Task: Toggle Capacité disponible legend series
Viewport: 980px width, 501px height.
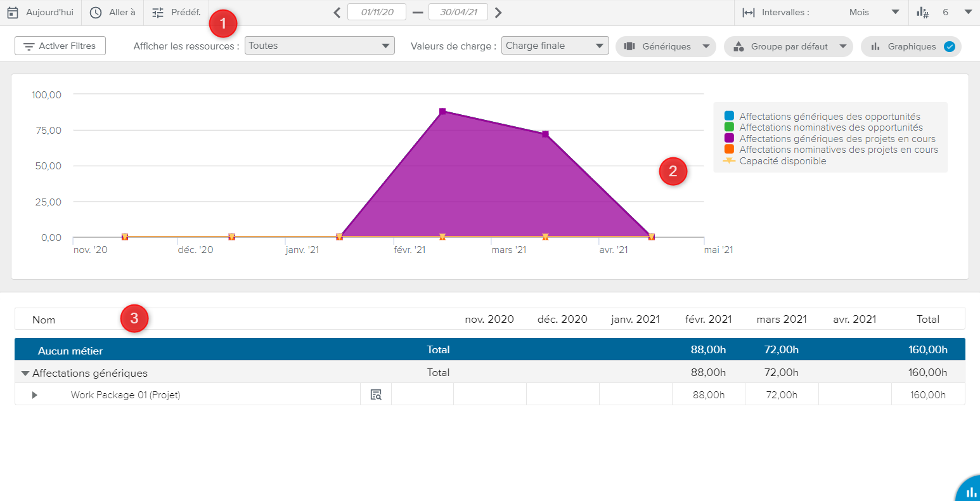Action: pos(729,161)
